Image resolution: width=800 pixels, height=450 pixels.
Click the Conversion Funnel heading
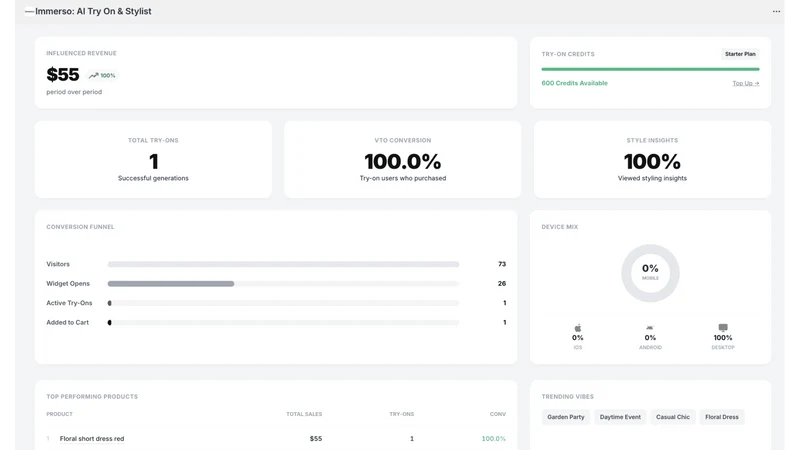click(80, 227)
